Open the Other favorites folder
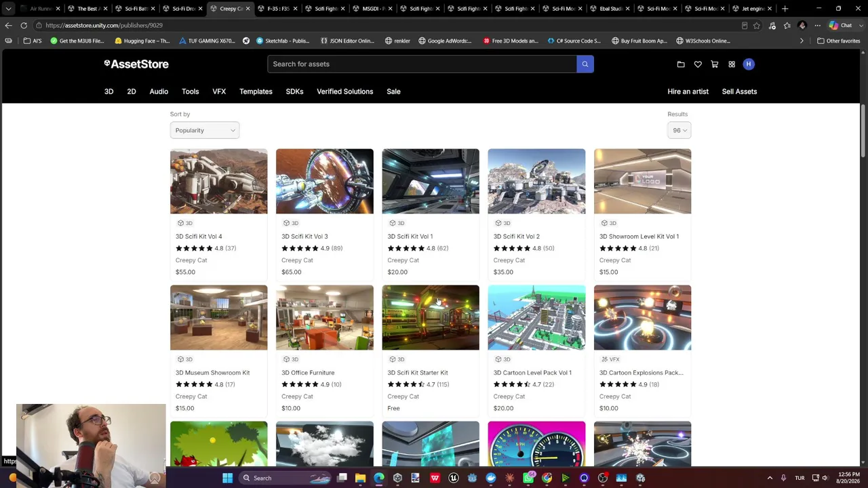This screenshot has height=488, width=868. click(839, 41)
